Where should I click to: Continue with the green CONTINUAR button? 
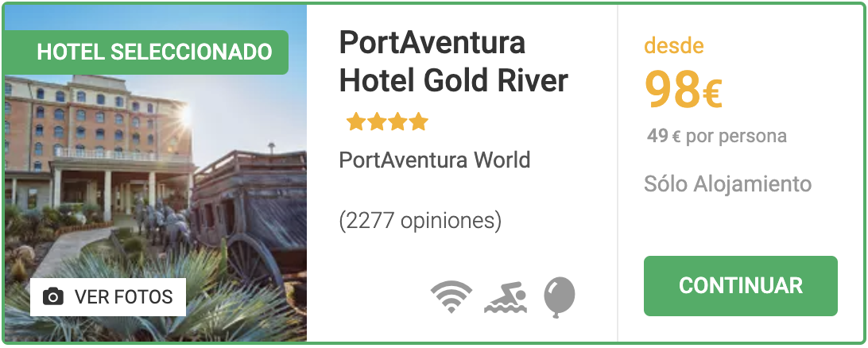click(740, 286)
